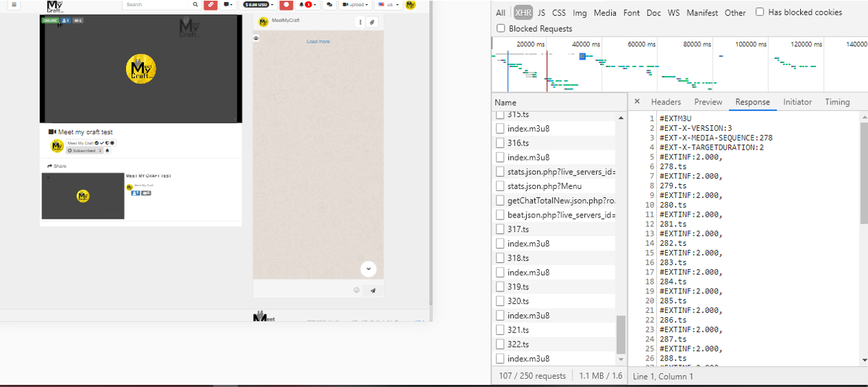This screenshot has height=387, width=868.
Task: Open the hamburger menu on the website
Action: (x=13, y=4)
